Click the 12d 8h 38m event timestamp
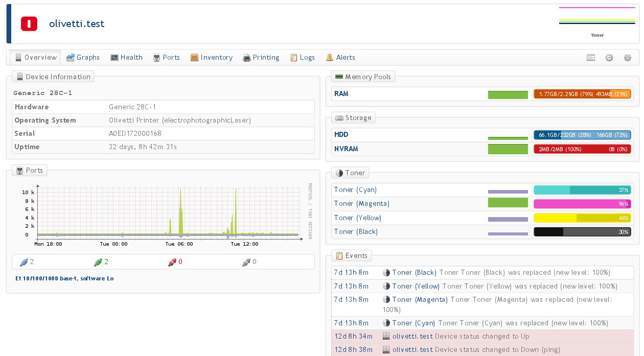644x356 pixels. tap(354, 350)
